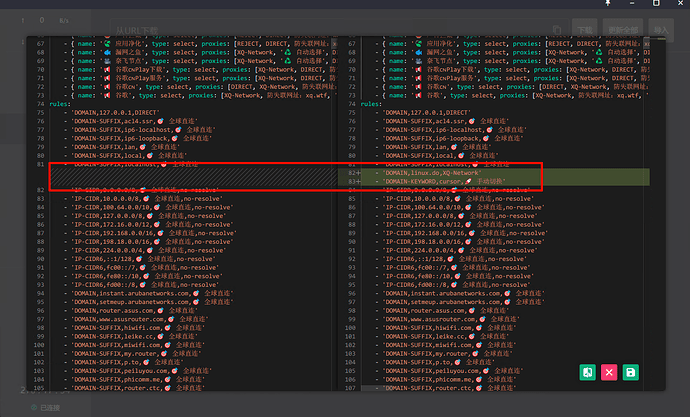Click 'IP-CIDR6,fc00::/7' line in left pane
Viewport: 690px width, 417px height.
coord(145,267)
